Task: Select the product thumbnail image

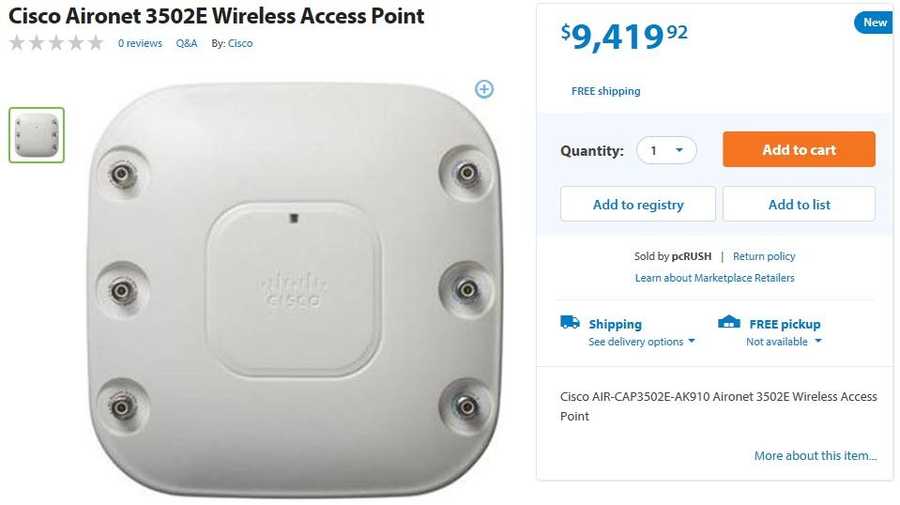Action: coord(37,135)
